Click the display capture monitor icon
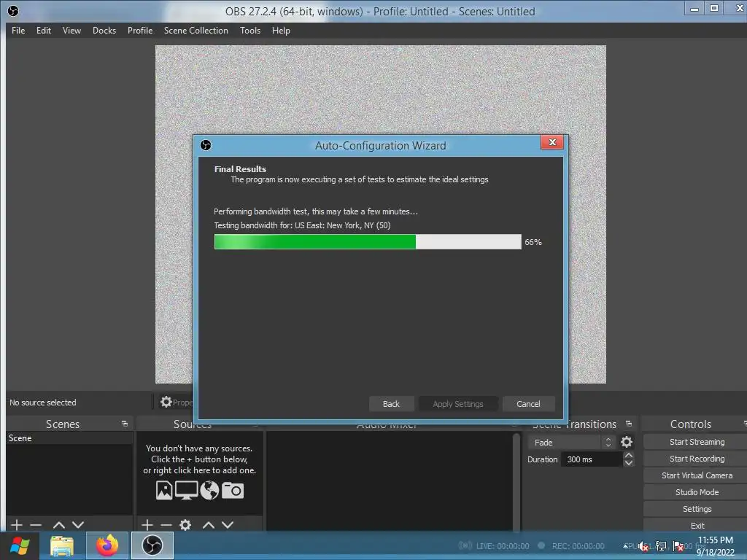 (x=186, y=490)
